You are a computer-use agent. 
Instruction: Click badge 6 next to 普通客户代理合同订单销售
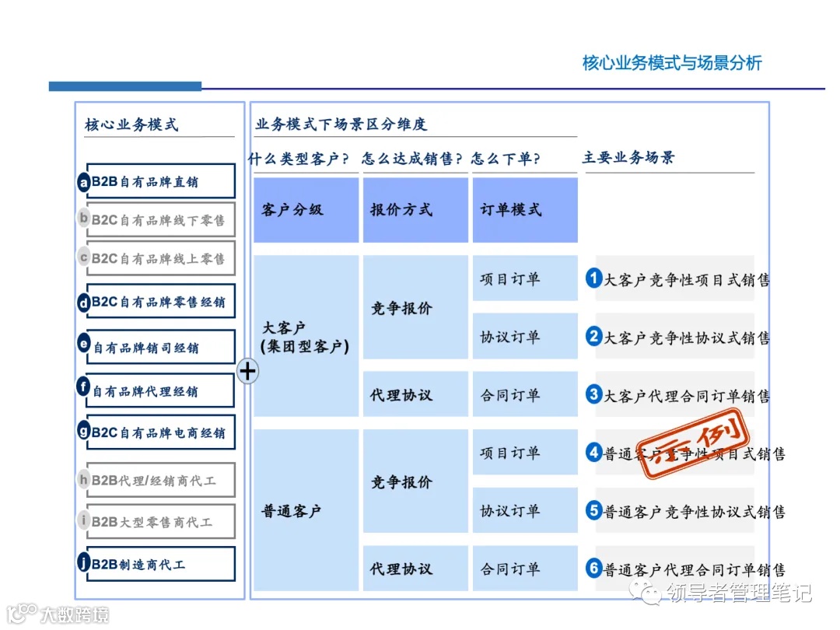593,569
